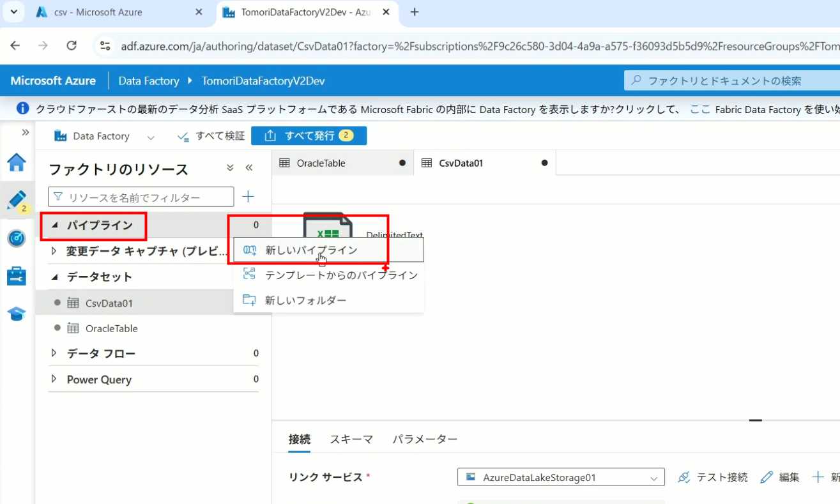This screenshot has width=840, height=504.
Task: Choose テンプレートからのパイプライン menu entry
Action: (341, 275)
